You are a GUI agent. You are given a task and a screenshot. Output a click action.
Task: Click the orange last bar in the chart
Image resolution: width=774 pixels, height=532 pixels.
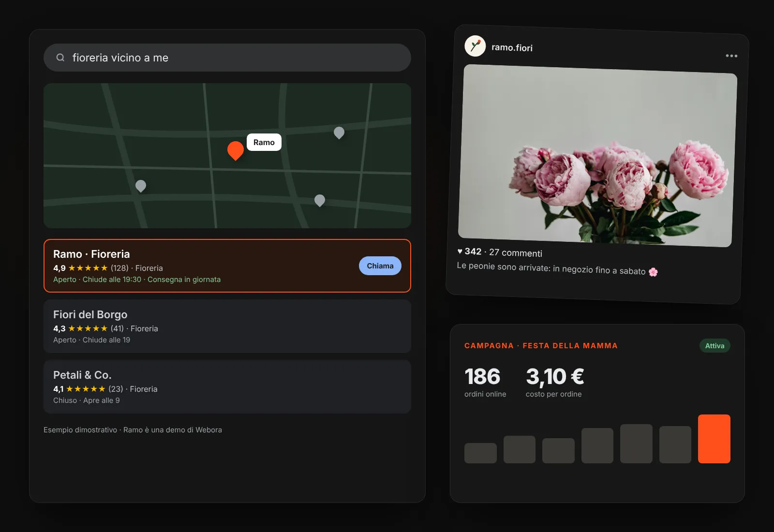pos(714,439)
